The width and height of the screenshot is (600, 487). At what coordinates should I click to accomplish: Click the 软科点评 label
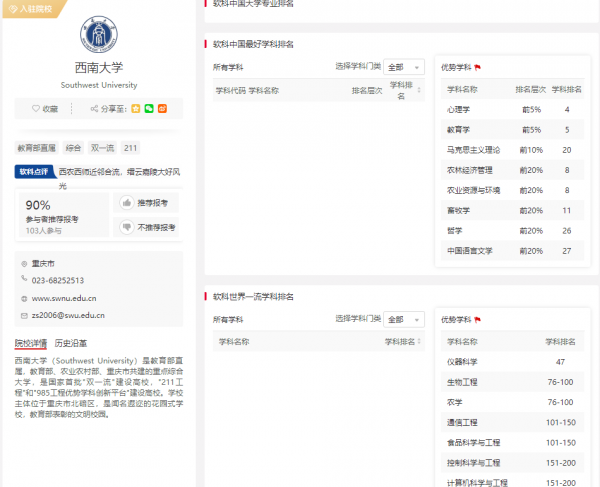(34, 172)
